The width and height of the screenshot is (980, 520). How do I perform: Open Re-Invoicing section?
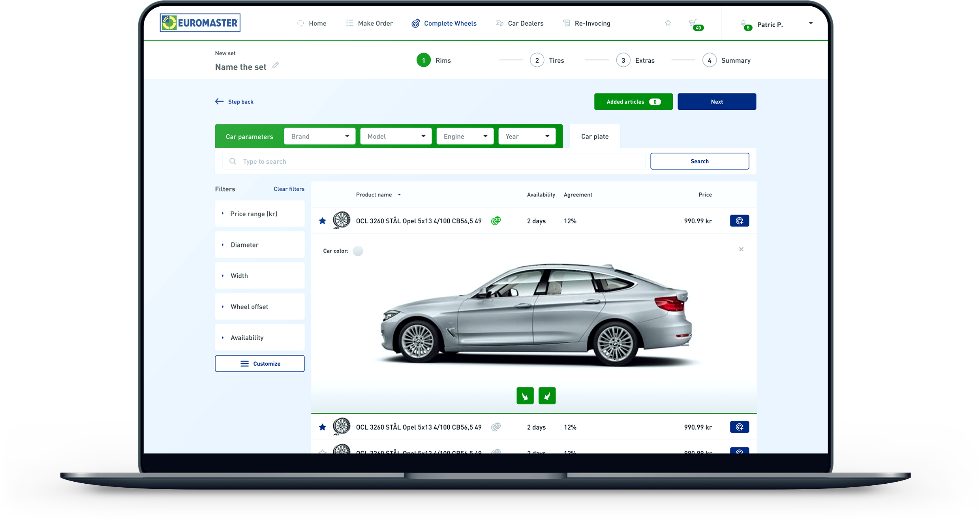coord(586,23)
